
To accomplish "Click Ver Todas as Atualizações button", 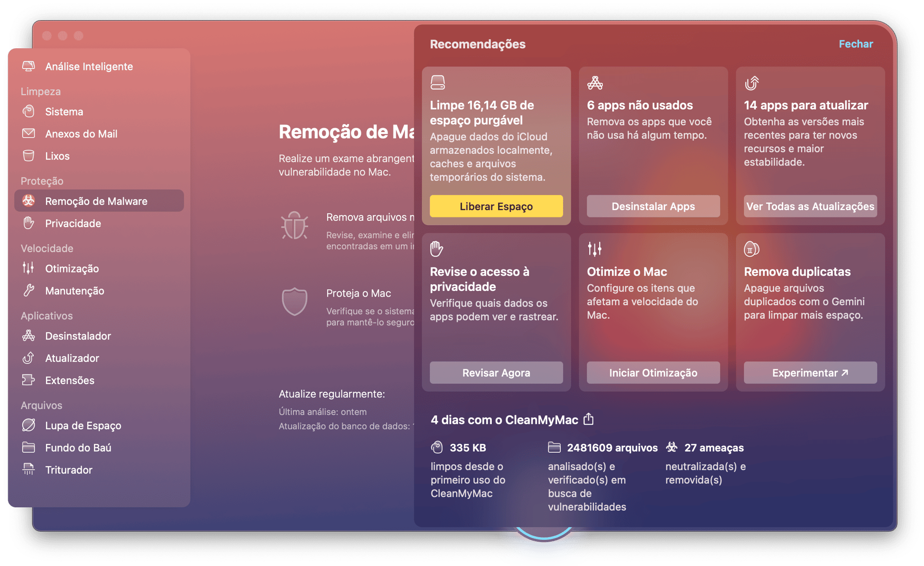I will (x=810, y=206).
